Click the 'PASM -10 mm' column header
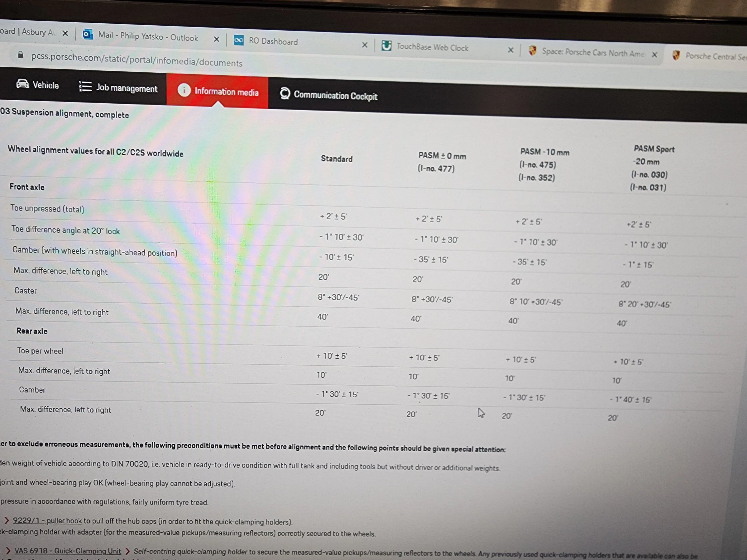 point(545,152)
